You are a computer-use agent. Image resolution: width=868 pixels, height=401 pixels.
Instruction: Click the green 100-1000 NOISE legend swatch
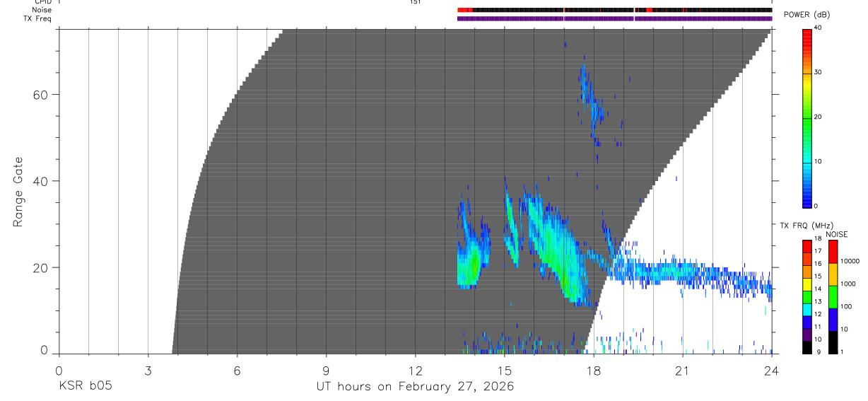[x=833, y=296]
